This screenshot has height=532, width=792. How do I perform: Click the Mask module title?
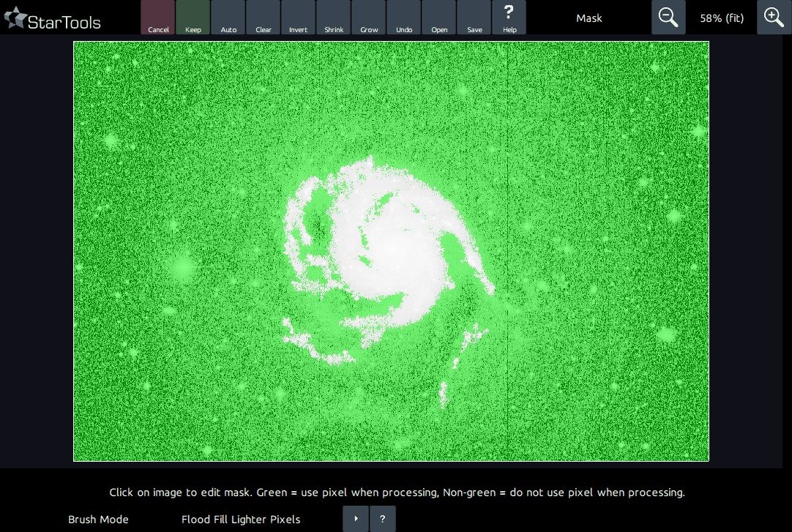589,18
